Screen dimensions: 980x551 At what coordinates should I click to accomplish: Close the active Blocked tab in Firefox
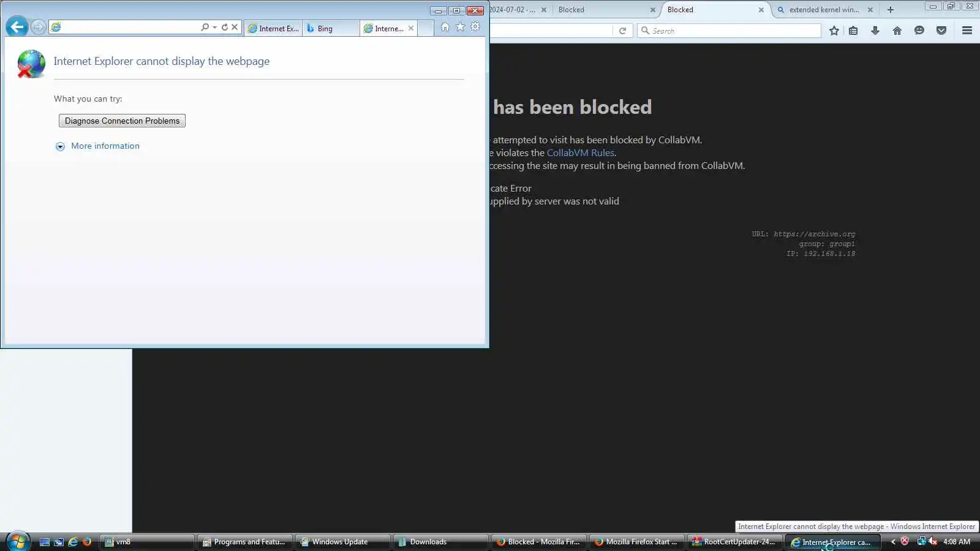pos(761,10)
